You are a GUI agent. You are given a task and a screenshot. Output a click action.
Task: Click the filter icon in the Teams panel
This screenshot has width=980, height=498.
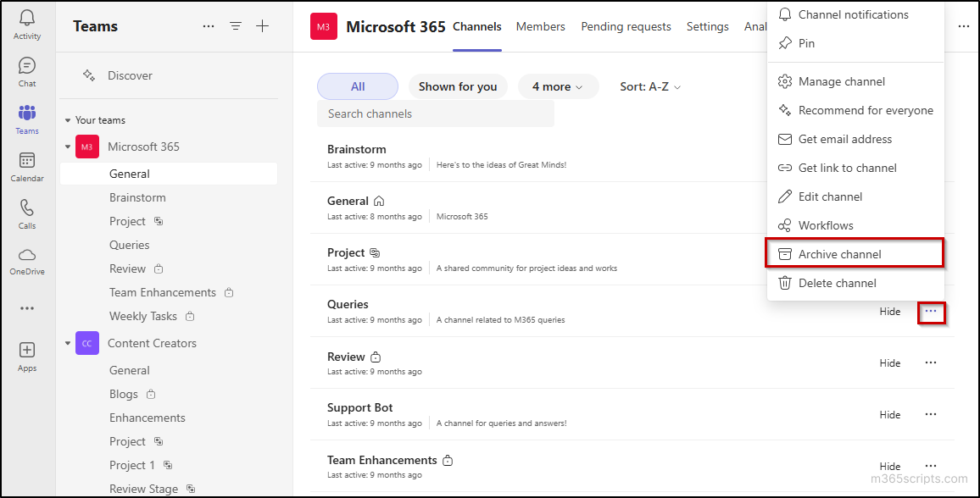[x=236, y=26]
